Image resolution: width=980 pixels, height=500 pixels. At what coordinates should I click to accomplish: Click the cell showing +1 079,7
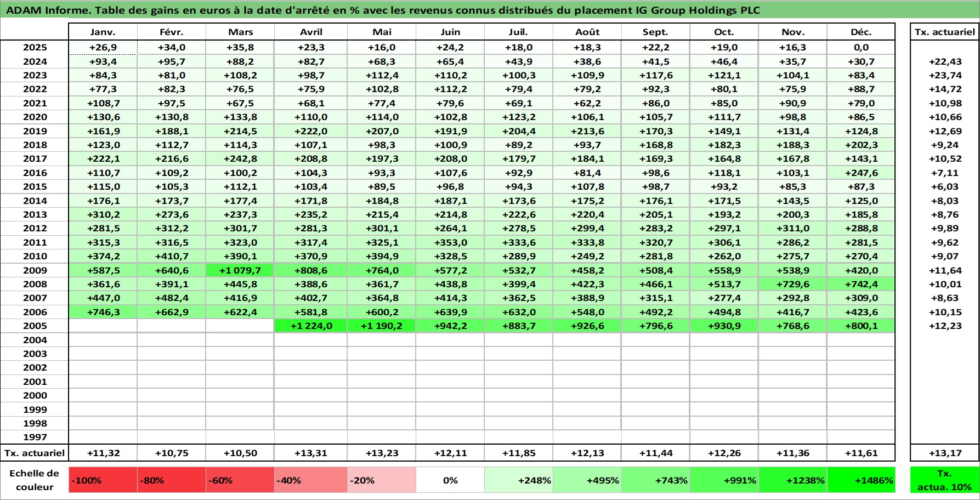tap(240, 270)
